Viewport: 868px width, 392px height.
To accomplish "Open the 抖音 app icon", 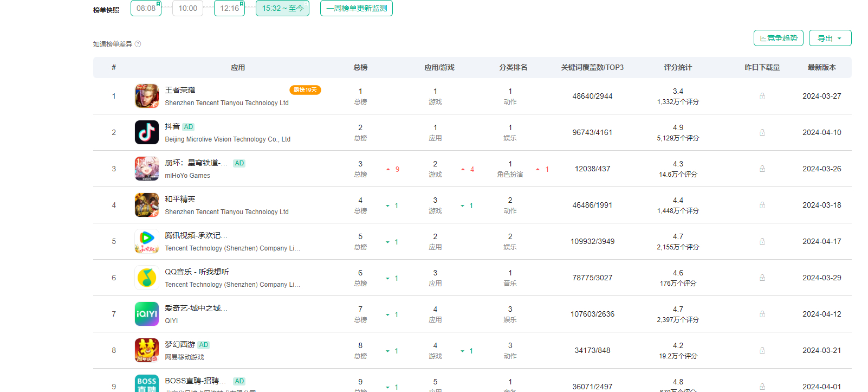I will click(x=147, y=132).
